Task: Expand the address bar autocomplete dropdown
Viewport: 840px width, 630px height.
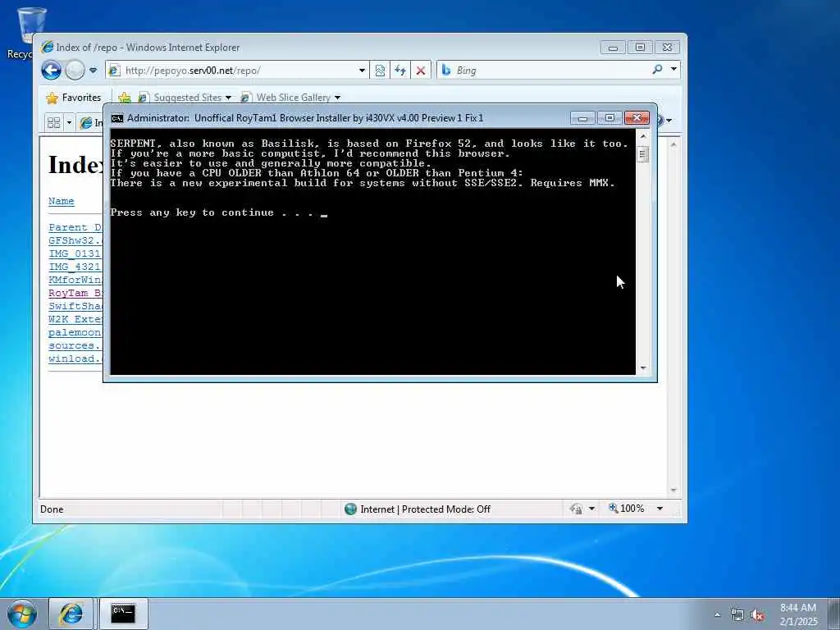Action: coord(362,71)
